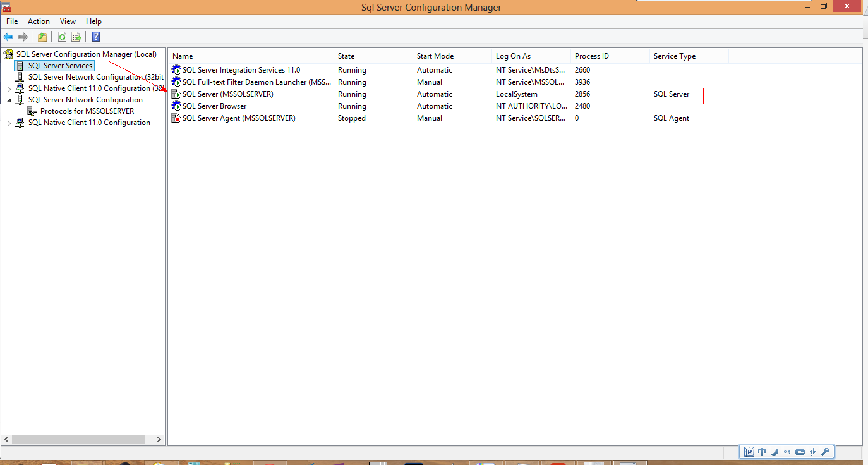The width and height of the screenshot is (868, 465).
Task: Click the Service Type column header
Action: tap(689, 56)
